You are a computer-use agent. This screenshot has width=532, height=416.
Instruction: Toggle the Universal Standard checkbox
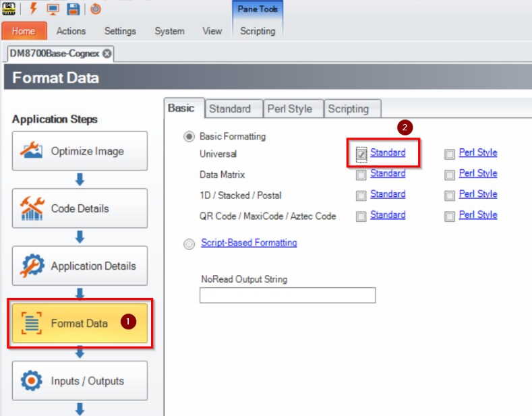coord(361,154)
